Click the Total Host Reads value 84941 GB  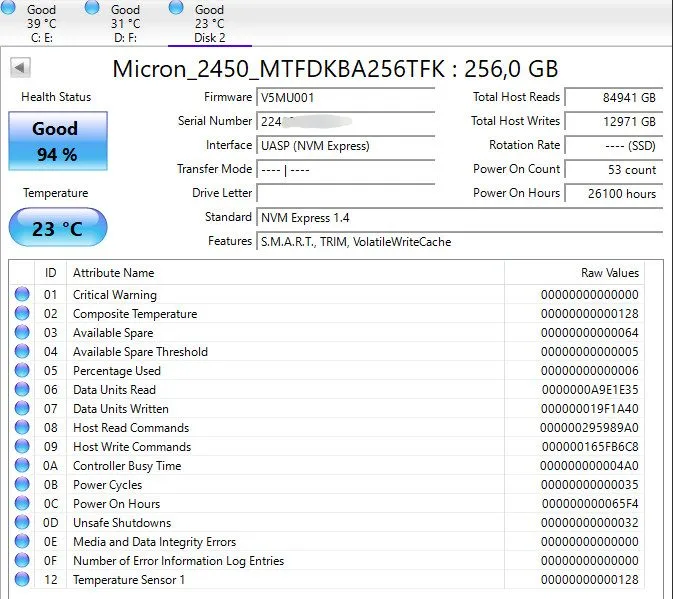point(614,97)
